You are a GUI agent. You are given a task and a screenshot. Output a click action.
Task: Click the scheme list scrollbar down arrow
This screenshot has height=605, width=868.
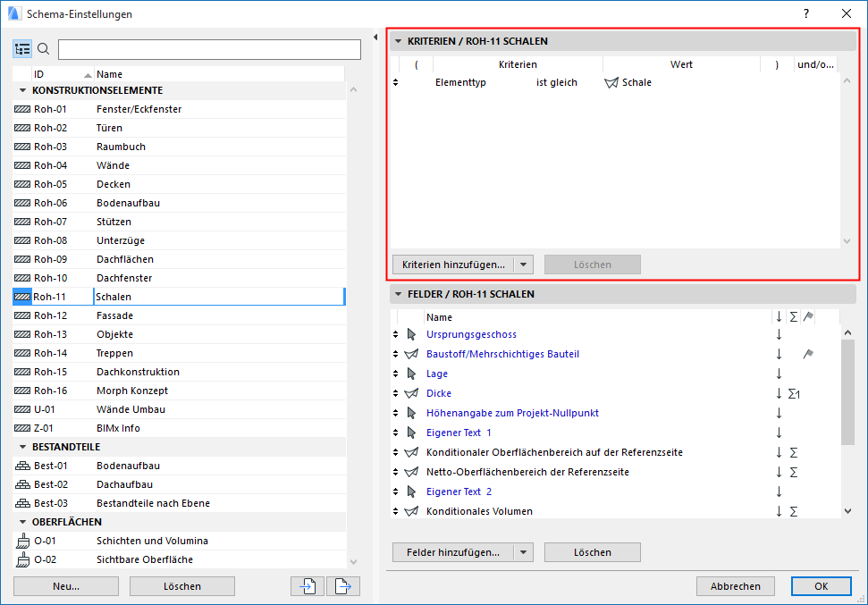[x=354, y=562]
